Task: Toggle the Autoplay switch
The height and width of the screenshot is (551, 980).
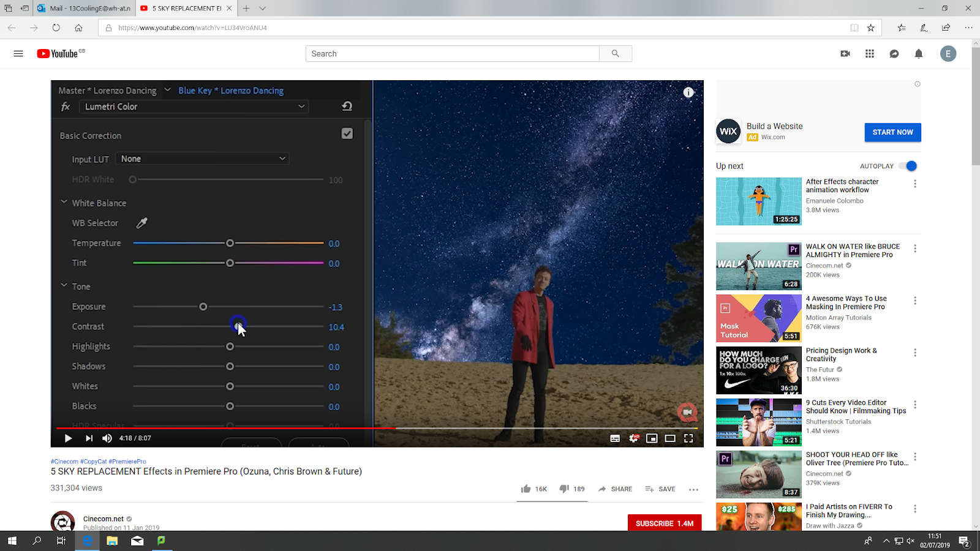Action: (x=908, y=166)
